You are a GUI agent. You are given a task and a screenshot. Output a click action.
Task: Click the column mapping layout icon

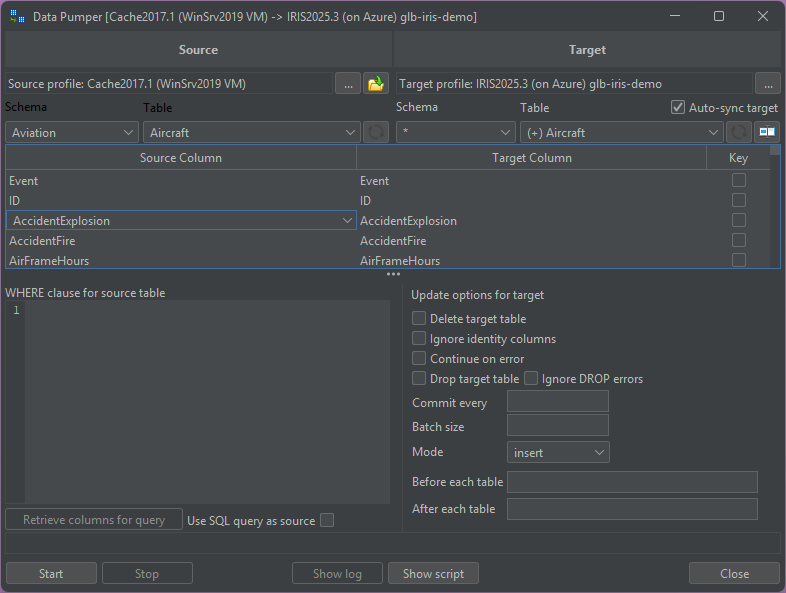(x=767, y=132)
